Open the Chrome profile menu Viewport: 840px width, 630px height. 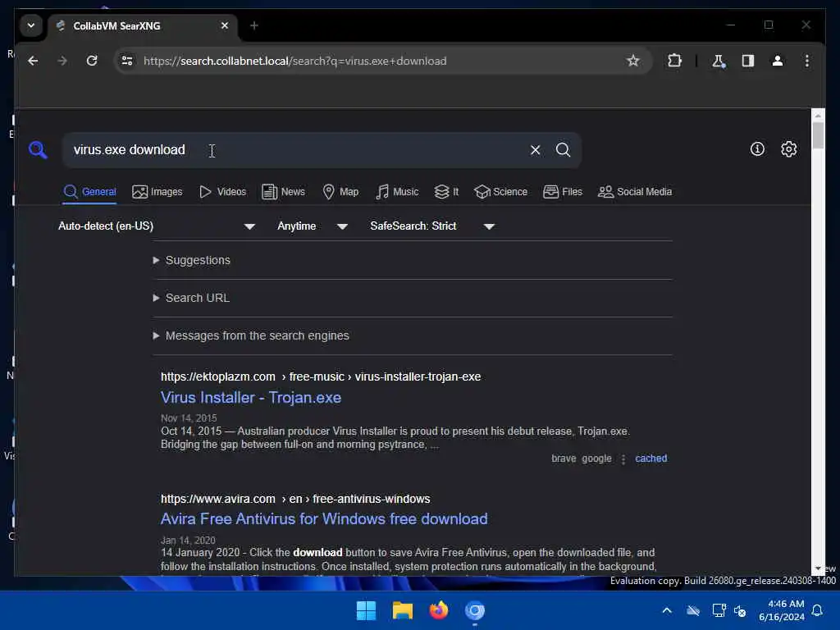pos(778,61)
